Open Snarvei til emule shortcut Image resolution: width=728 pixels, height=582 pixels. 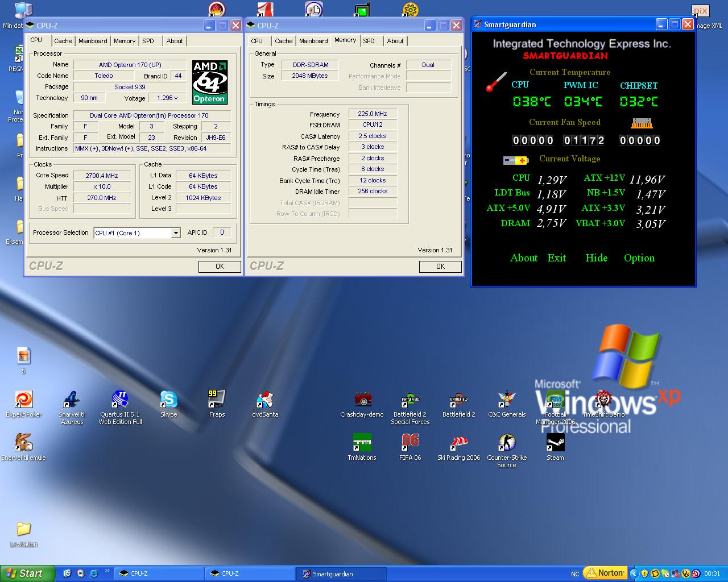pos(23,447)
